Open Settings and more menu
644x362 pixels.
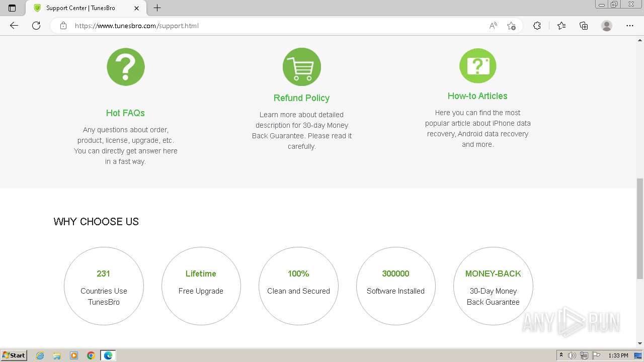(x=630, y=26)
